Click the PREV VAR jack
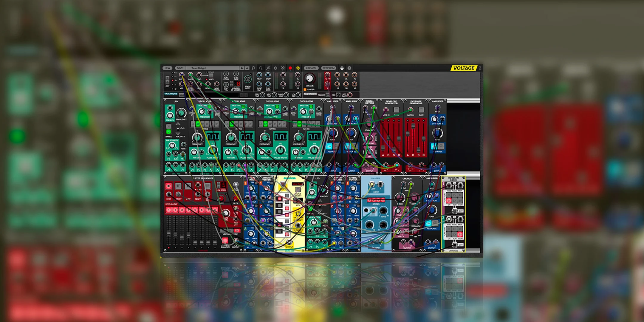This screenshot has width=644, height=322. pos(262,95)
